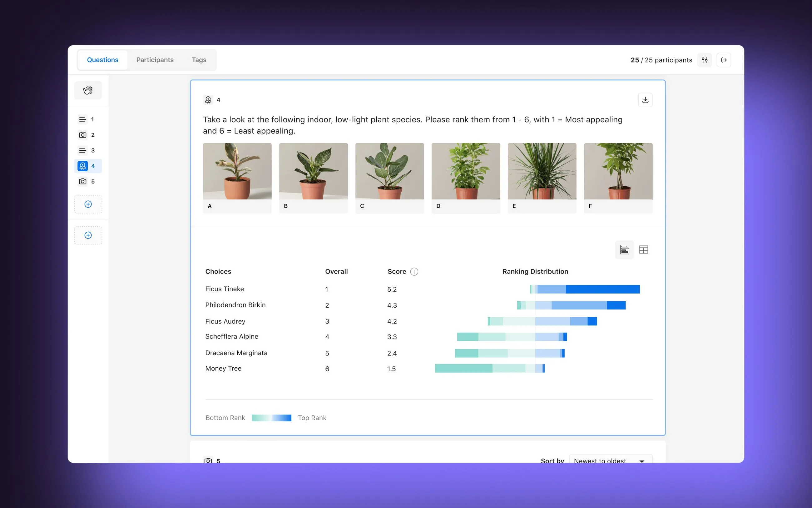The width and height of the screenshot is (812, 508).
Task: Click the camera icon of question 5 card
Action: [208, 460]
